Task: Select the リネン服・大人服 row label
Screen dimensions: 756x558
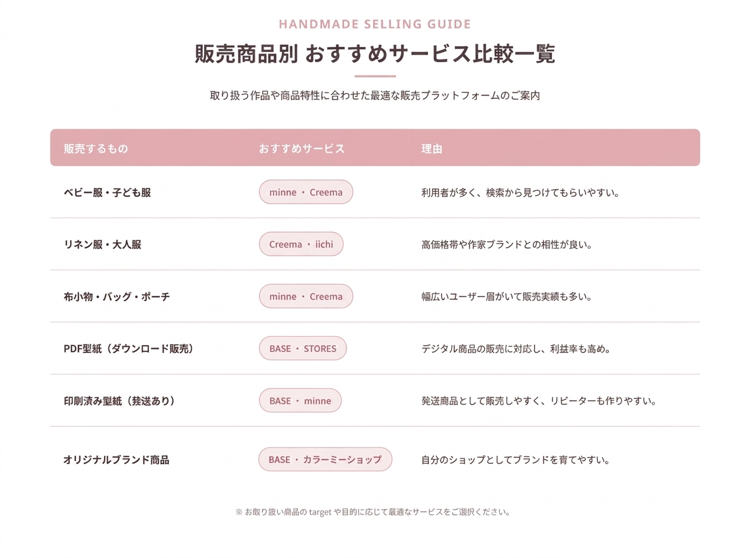Action: pos(102,245)
